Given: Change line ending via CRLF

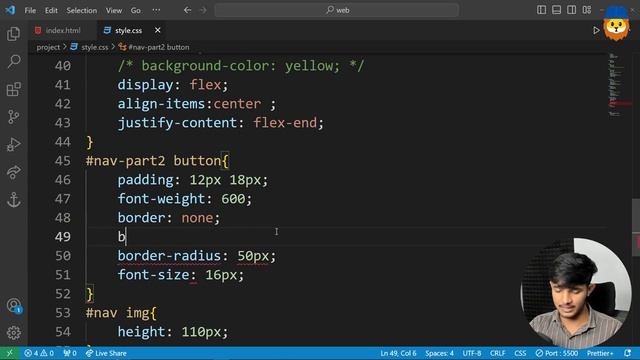Looking at the screenshot, I should pos(498,353).
